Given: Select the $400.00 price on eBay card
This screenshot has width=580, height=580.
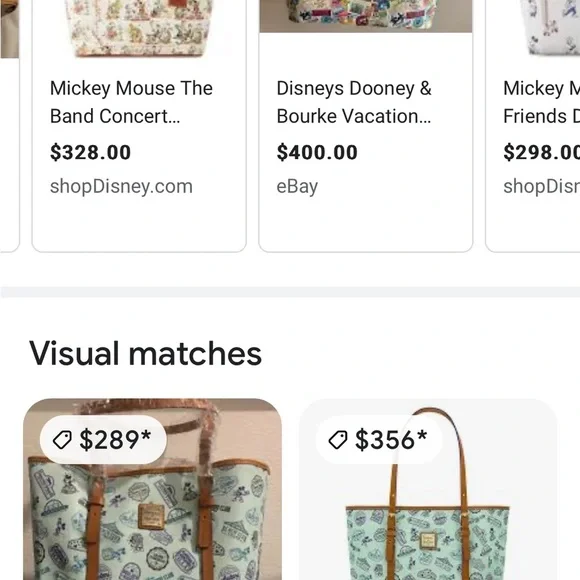Looking at the screenshot, I should coord(317,152).
